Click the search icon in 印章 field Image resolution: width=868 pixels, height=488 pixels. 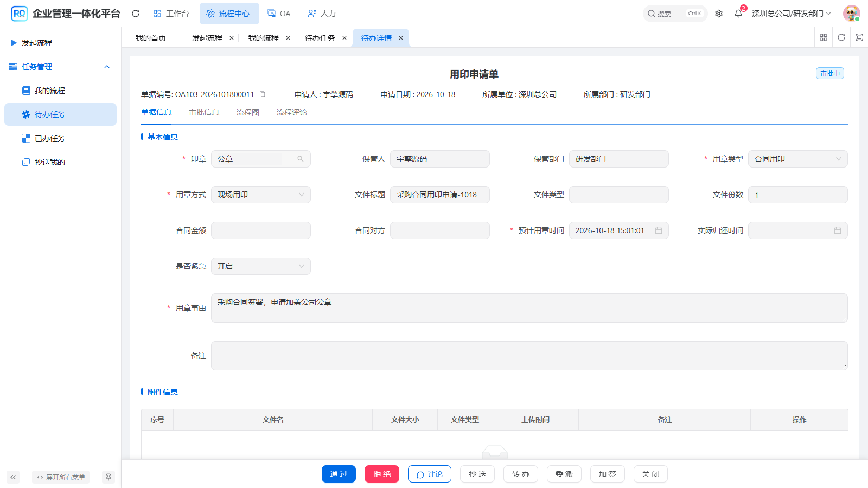pyautogui.click(x=300, y=159)
